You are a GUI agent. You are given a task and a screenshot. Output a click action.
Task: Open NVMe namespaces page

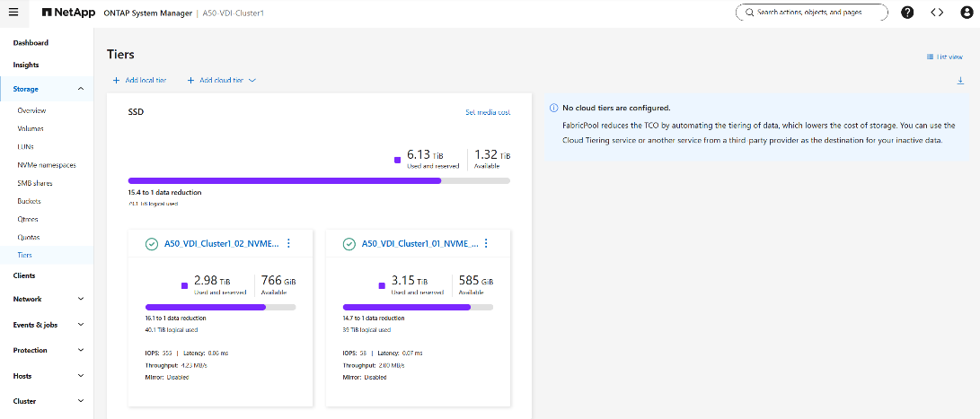pyautogui.click(x=46, y=165)
